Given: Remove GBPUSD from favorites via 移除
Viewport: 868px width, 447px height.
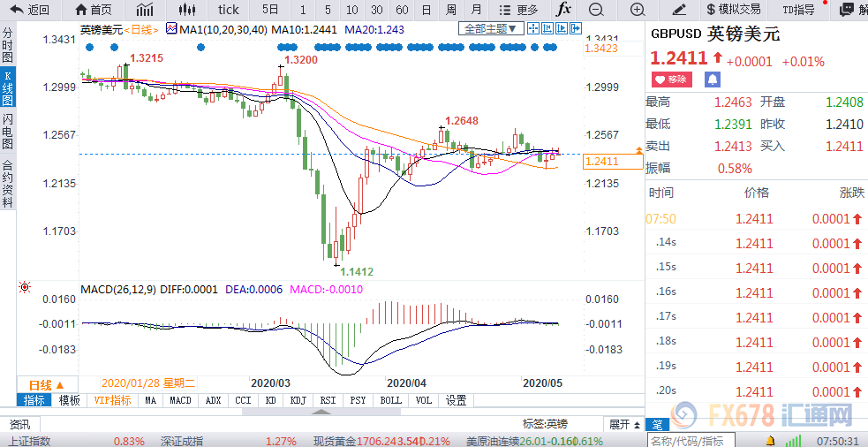Looking at the screenshot, I should click(672, 80).
